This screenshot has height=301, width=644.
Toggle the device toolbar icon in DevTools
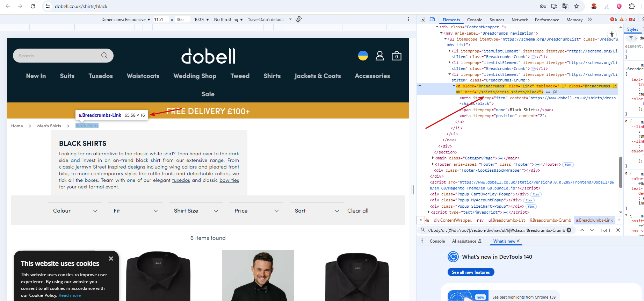pyautogui.click(x=432, y=20)
